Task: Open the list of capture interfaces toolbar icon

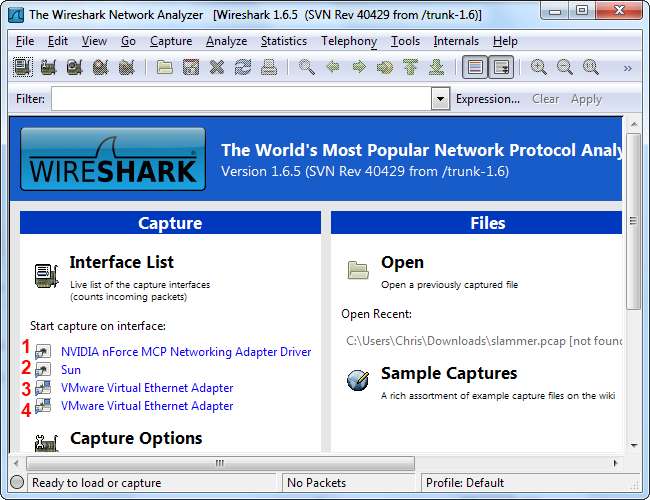Action: [x=22, y=68]
